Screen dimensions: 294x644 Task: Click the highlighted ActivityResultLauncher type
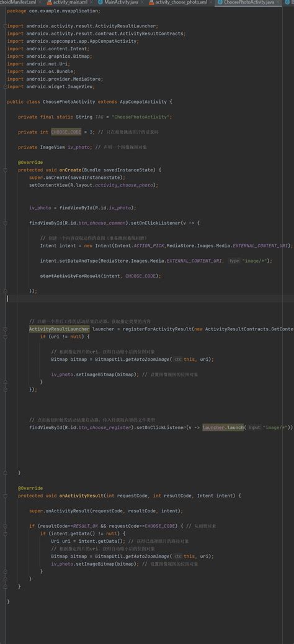pyautogui.click(x=59, y=329)
